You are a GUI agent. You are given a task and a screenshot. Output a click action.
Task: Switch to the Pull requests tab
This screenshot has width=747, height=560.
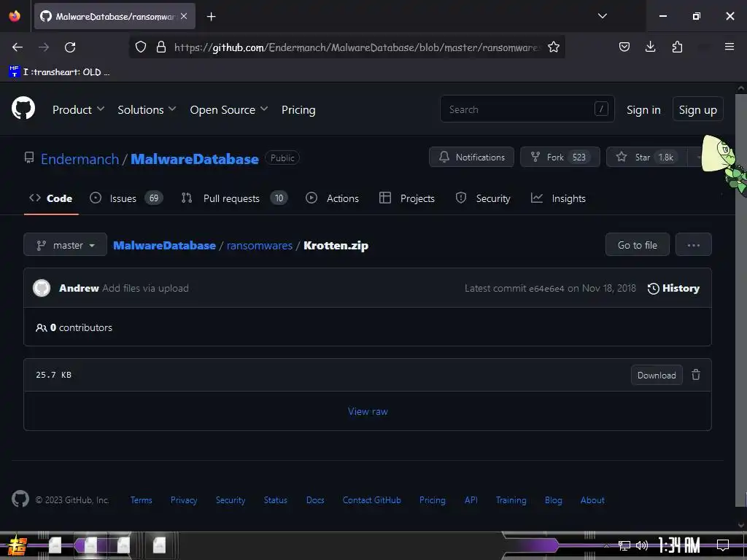pos(234,198)
